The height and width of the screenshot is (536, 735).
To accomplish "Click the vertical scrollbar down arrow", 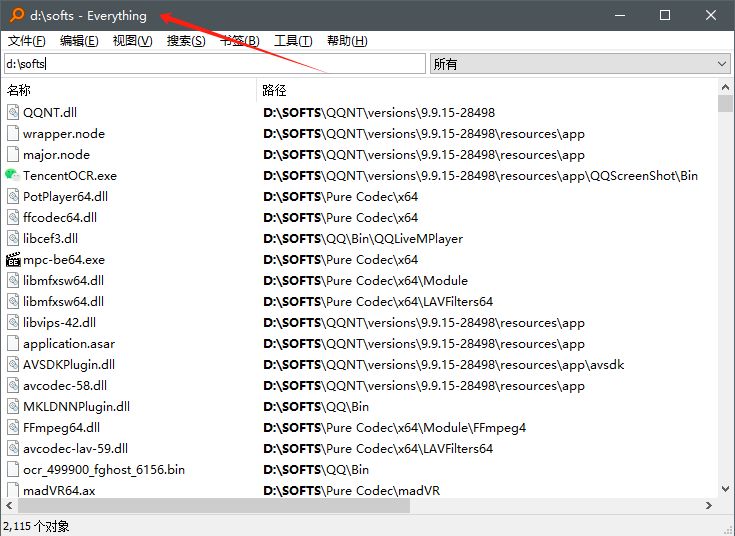I will [x=725, y=489].
